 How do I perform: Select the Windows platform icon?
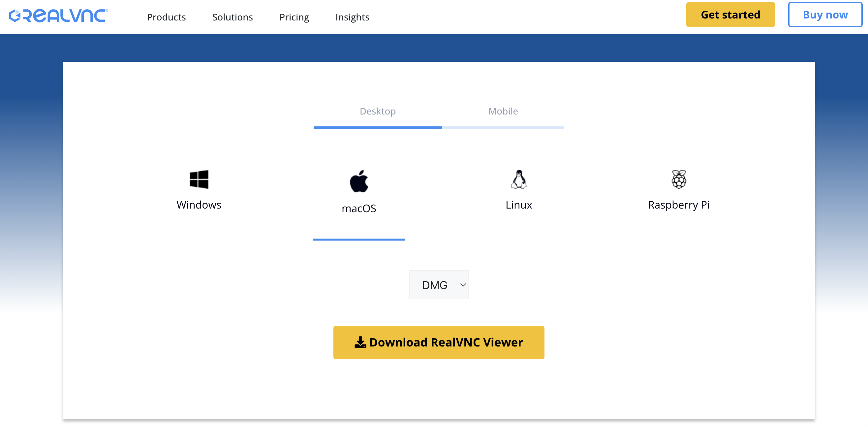click(x=199, y=179)
